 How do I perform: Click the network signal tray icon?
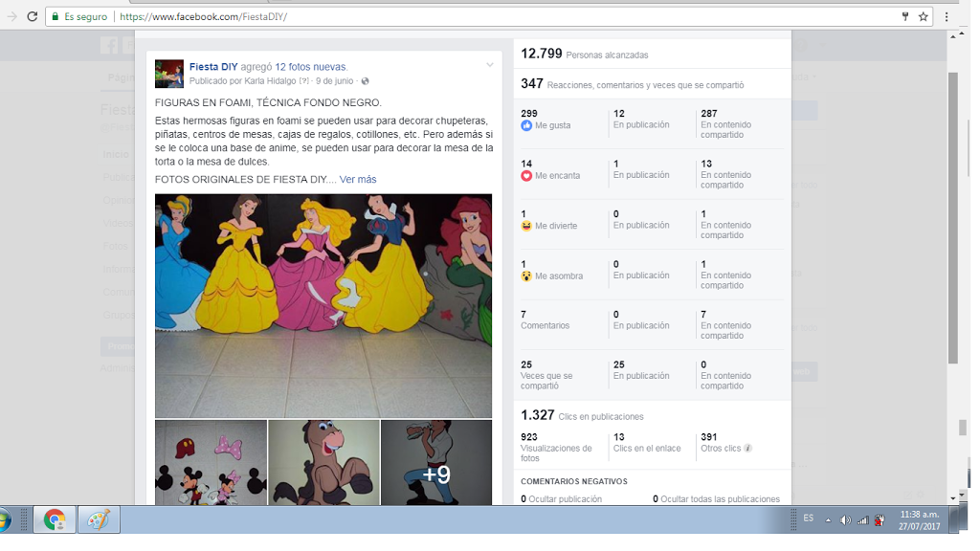click(x=862, y=520)
